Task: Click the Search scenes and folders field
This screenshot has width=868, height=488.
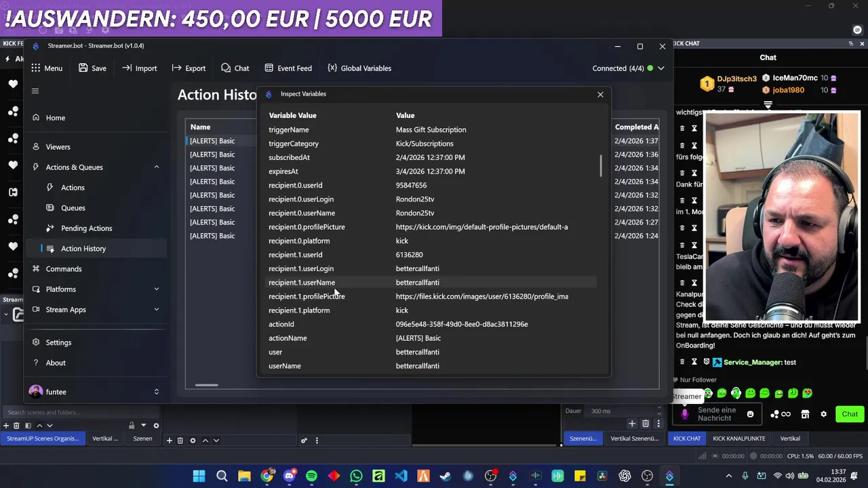Action: coord(80,412)
